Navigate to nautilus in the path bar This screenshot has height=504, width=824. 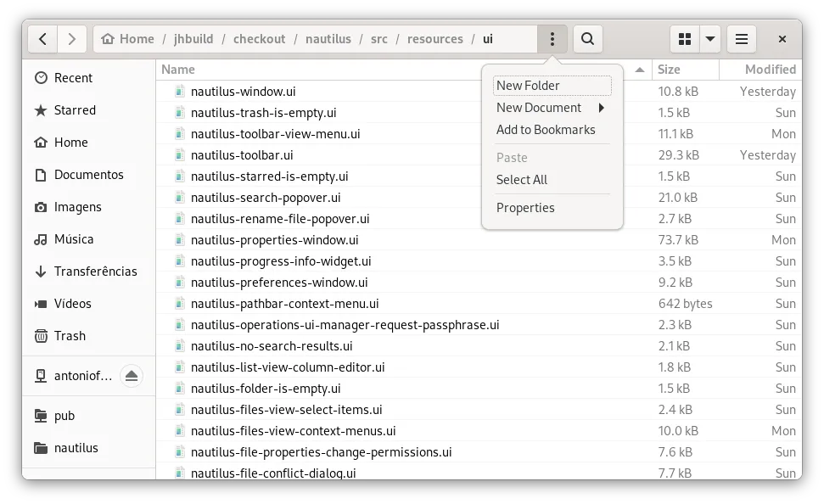pos(330,39)
